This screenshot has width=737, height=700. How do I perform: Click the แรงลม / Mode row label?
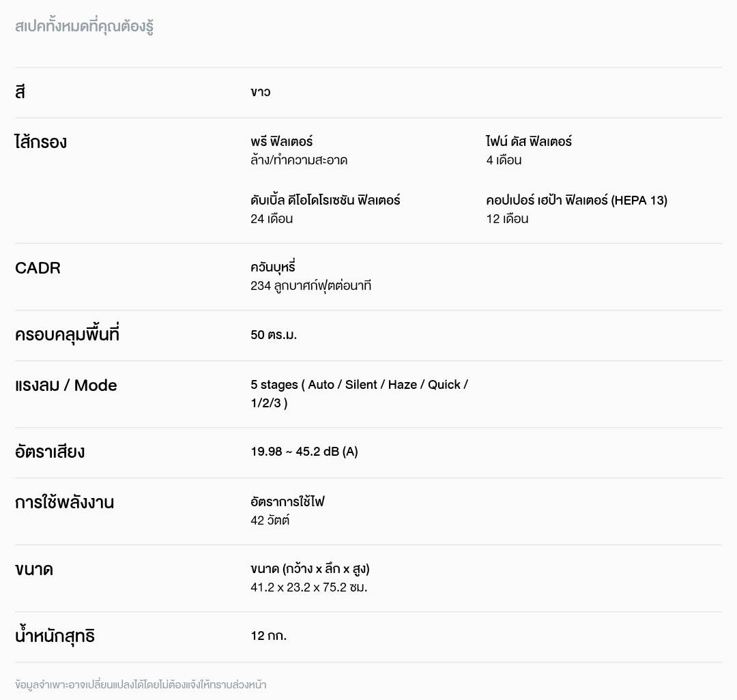(66, 385)
